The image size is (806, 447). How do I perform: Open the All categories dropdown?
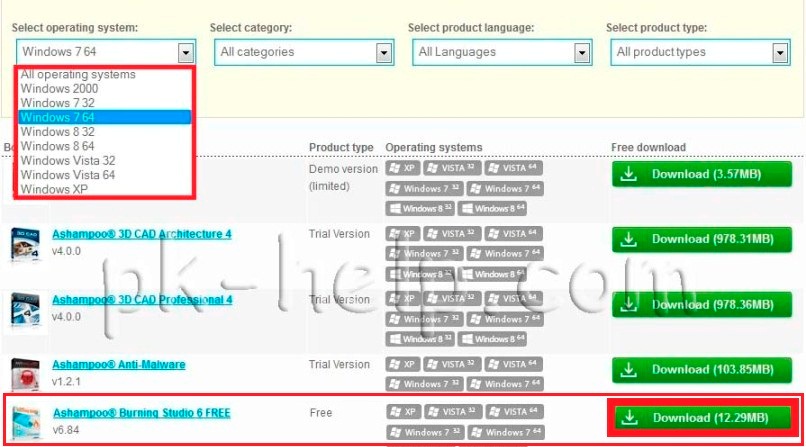304,52
